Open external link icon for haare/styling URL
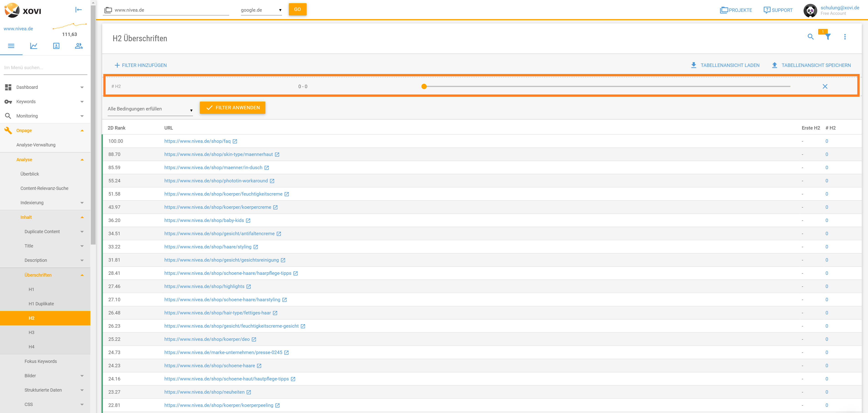The height and width of the screenshot is (413, 868). click(256, 247)
